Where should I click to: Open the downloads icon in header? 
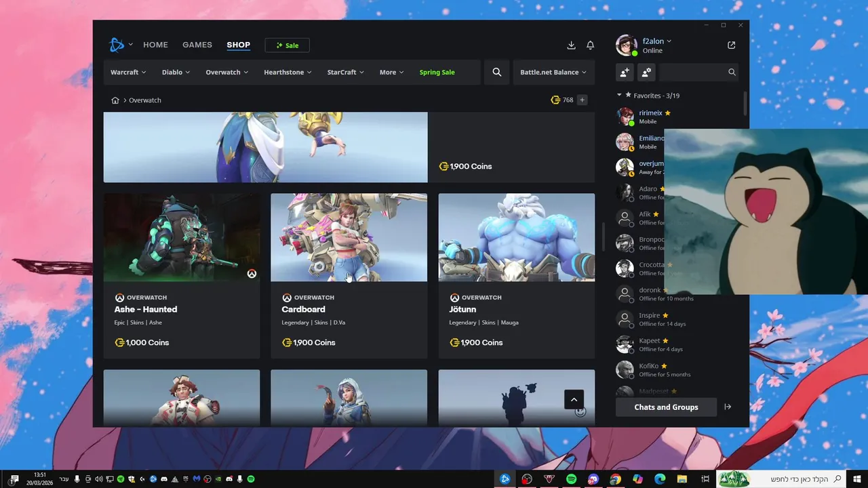click(571, 45)
